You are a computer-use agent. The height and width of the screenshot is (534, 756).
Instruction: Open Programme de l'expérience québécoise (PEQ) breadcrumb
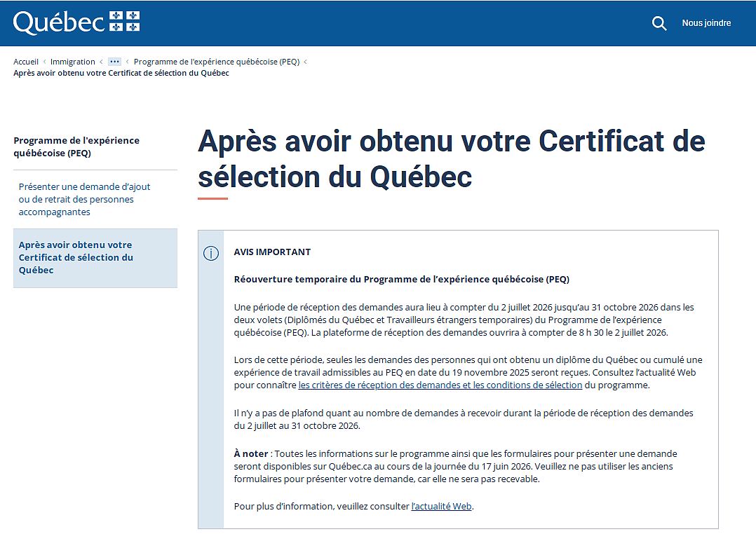pos(217,62)
